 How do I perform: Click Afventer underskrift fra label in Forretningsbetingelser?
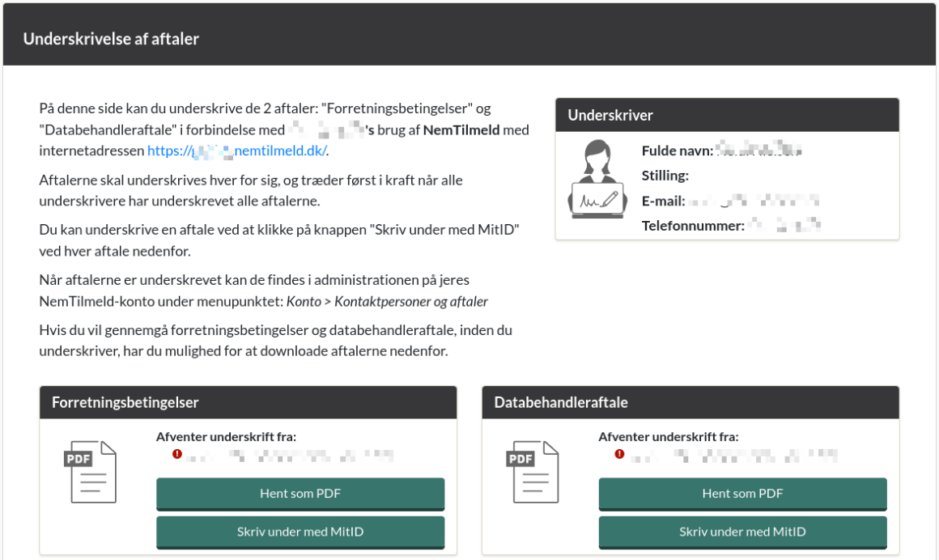[226, 437]
